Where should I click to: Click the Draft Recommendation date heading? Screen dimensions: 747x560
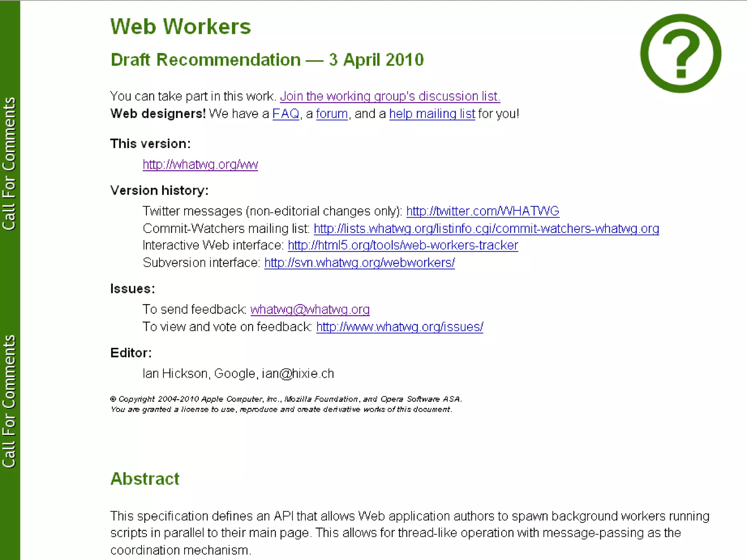(x=267, y=60)
